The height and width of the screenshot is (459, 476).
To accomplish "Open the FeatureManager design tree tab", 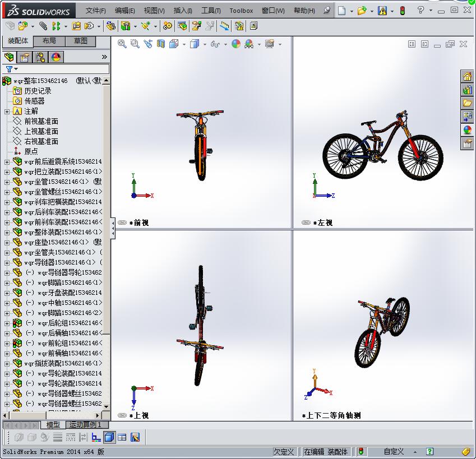I will tap(10, 57).
